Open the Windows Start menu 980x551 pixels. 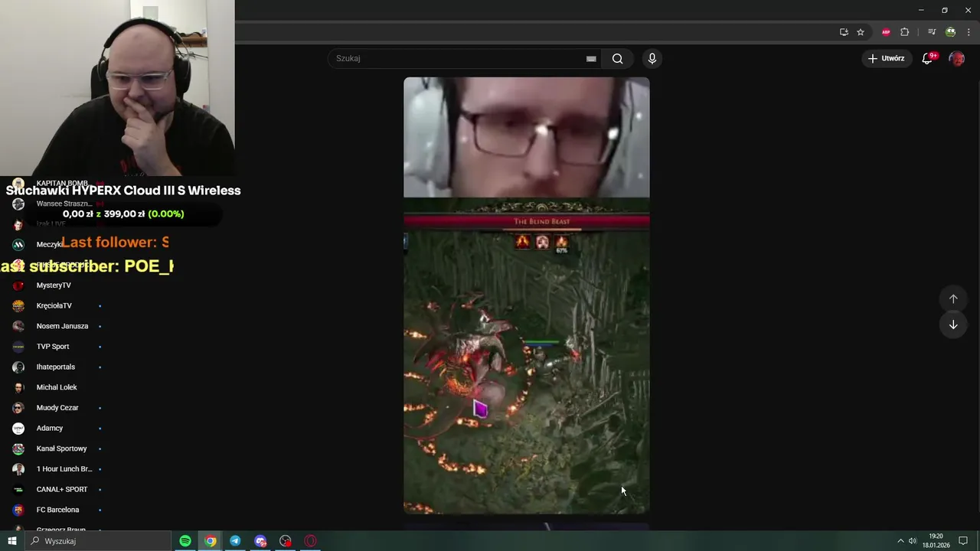12,541
